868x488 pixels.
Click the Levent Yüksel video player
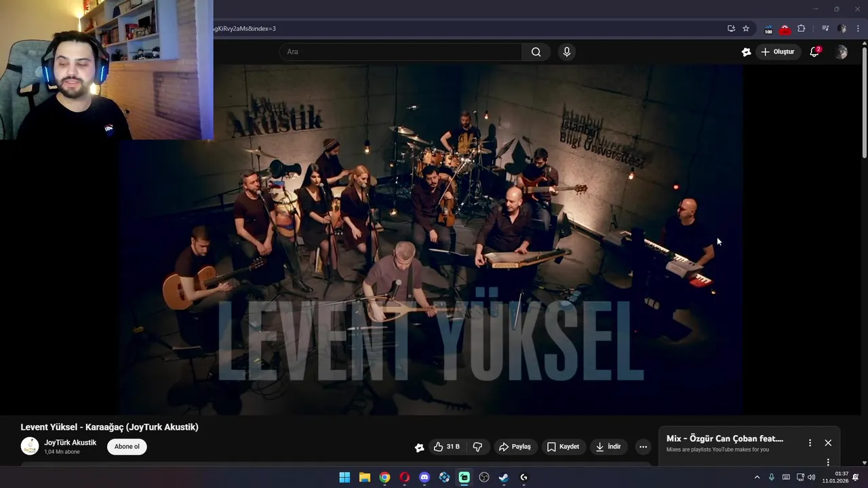[x=431, y=239]
